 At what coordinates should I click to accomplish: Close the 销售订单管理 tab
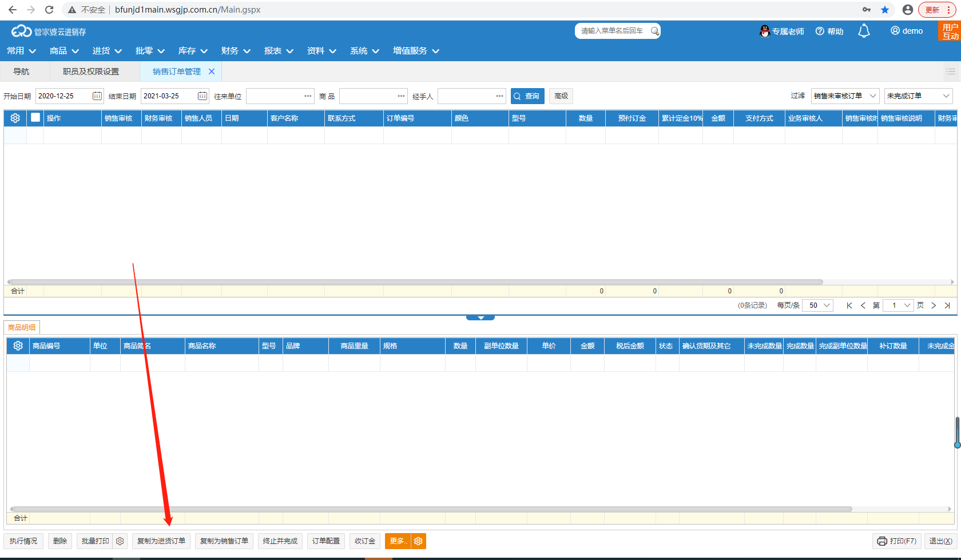[212, 72]
